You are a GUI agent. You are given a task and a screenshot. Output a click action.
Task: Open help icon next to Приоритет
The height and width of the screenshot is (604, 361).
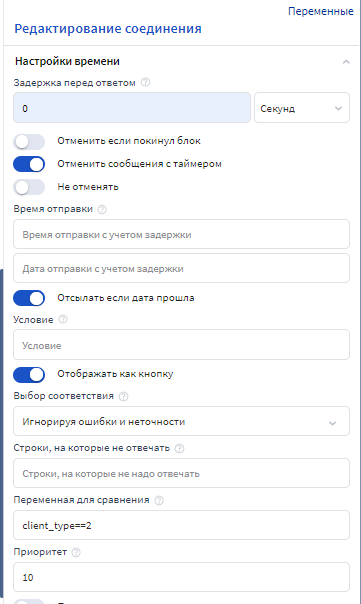coord(76,552)
